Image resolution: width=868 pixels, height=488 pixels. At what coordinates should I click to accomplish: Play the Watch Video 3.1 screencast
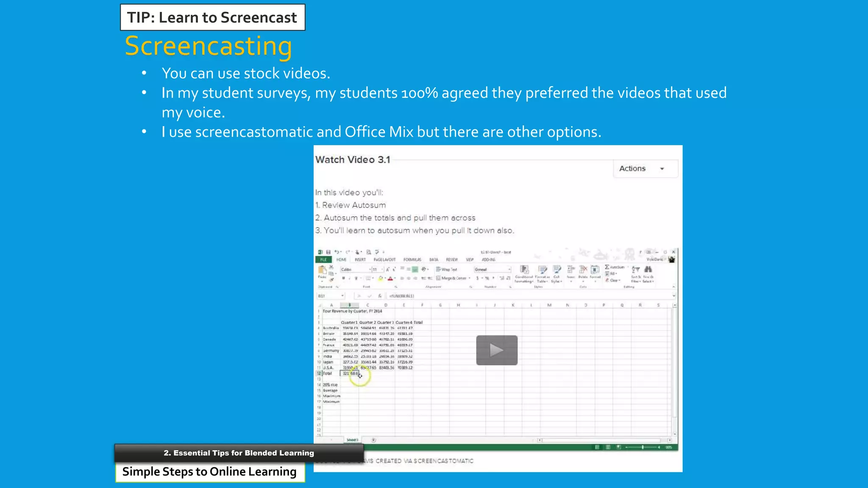[x=496, y=350]
